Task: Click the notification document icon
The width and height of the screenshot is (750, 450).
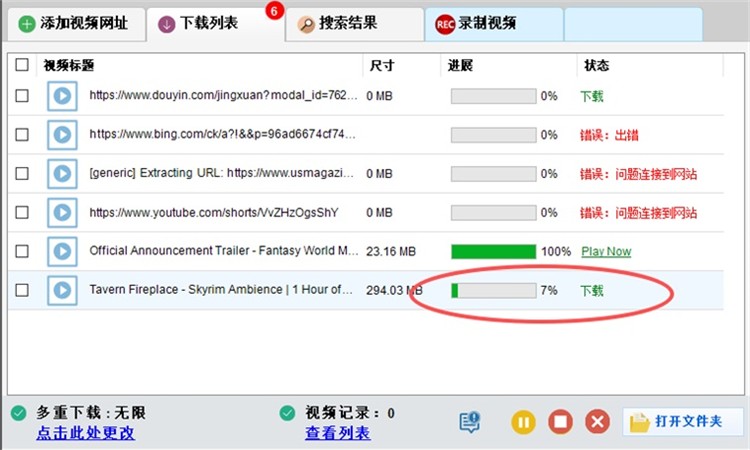Action: (x=470, y=422)
